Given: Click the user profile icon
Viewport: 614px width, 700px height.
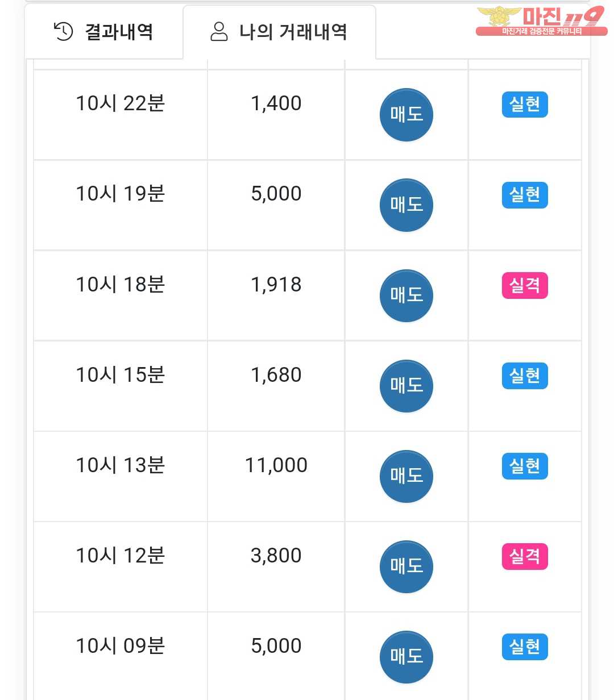Looking at the screenshot, I should (219, 32).
